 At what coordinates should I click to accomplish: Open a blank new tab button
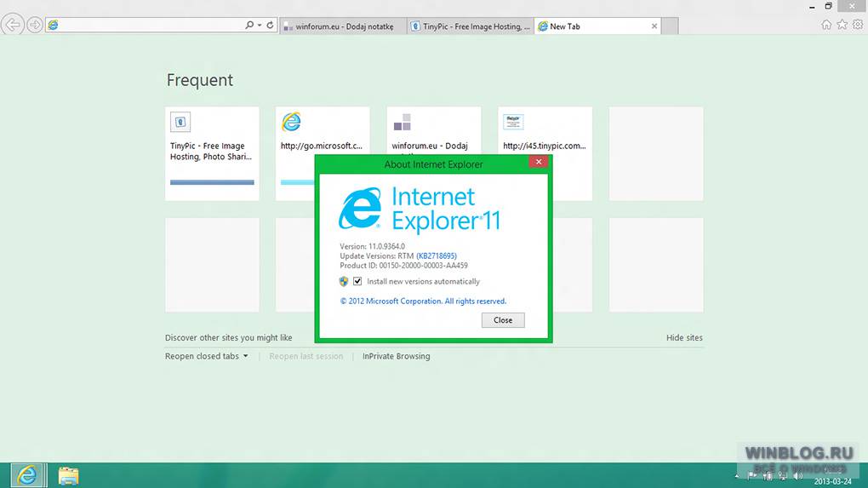670,26
